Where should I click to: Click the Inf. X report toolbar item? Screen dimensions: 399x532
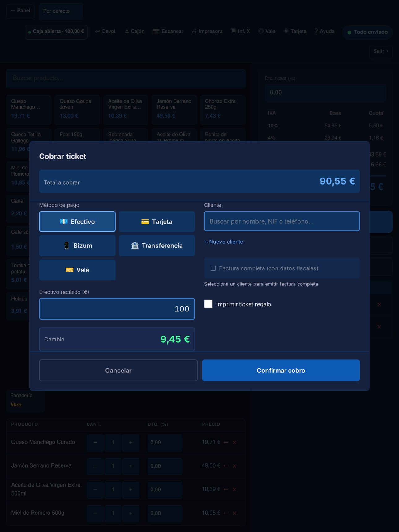click(x=240, y=31)
